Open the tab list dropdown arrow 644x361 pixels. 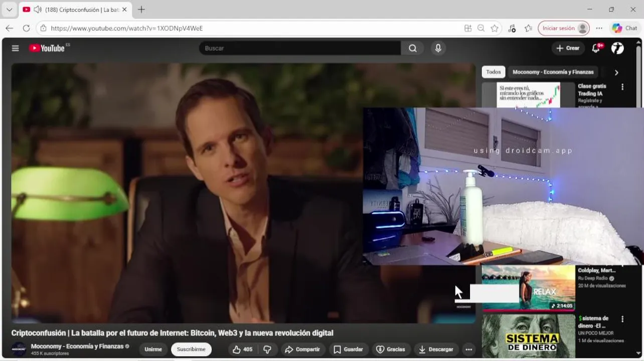tap(9, 10)
